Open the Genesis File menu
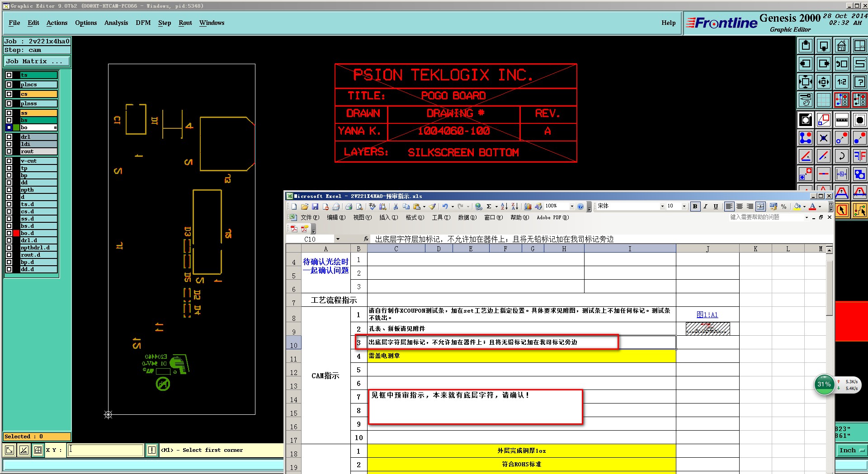868x474 pixels. point(14,23)
